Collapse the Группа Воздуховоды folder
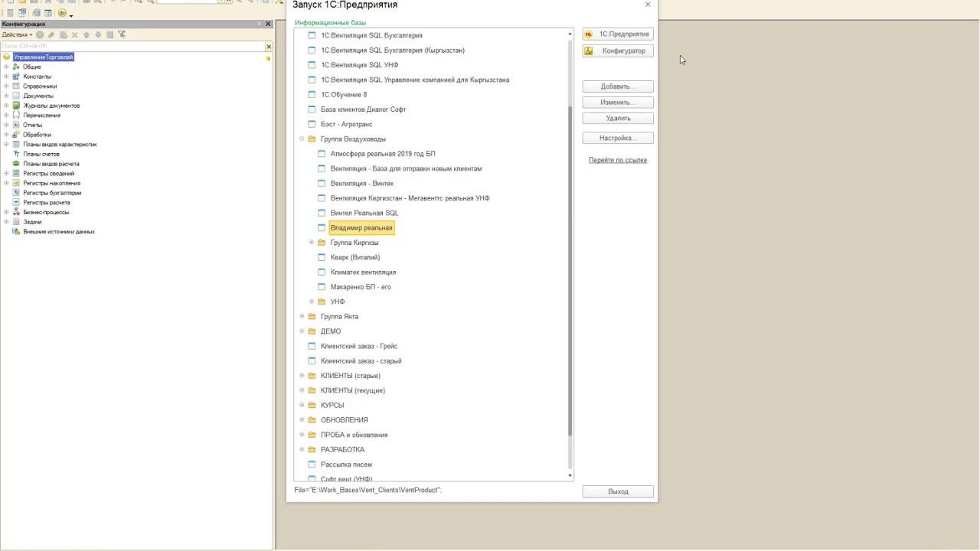The image size is (980, 551). click(302, 139)
